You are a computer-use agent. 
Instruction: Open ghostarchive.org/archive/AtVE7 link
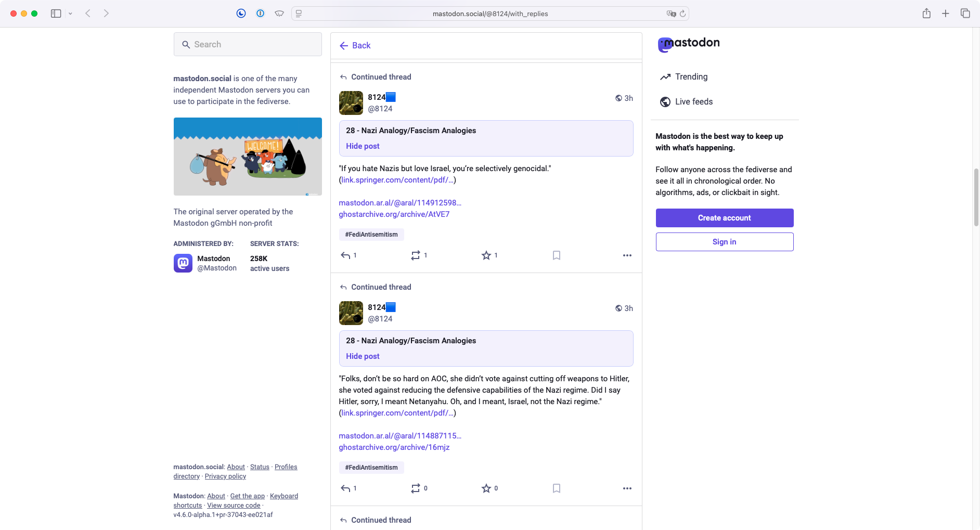(394, 214)
